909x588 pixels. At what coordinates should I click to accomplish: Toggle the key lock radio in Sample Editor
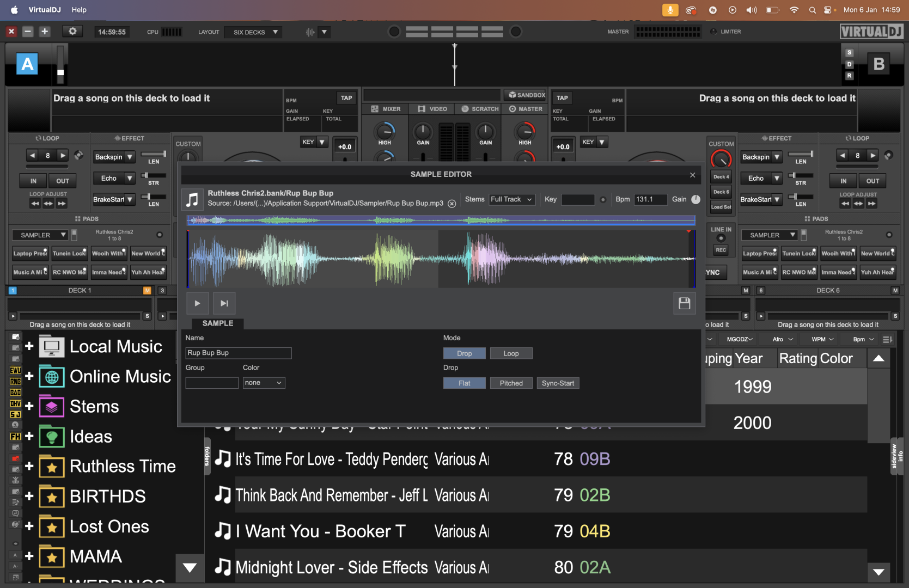[603, 200]
